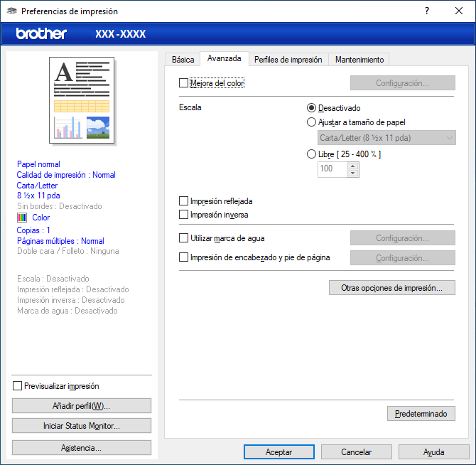Screen dimensions: 476x465
Task: Open the Perfiles de impresión tab
Action: [288, 60]
